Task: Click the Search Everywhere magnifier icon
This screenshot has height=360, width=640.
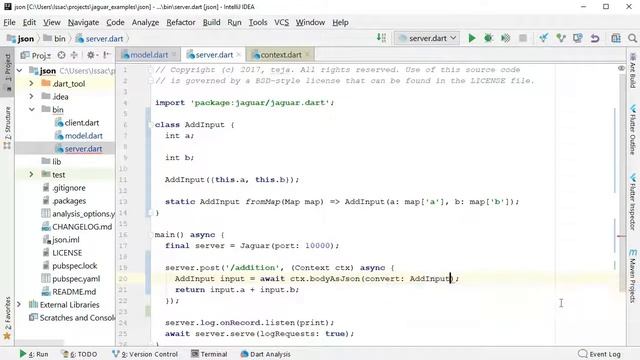Action: (632, 38)
